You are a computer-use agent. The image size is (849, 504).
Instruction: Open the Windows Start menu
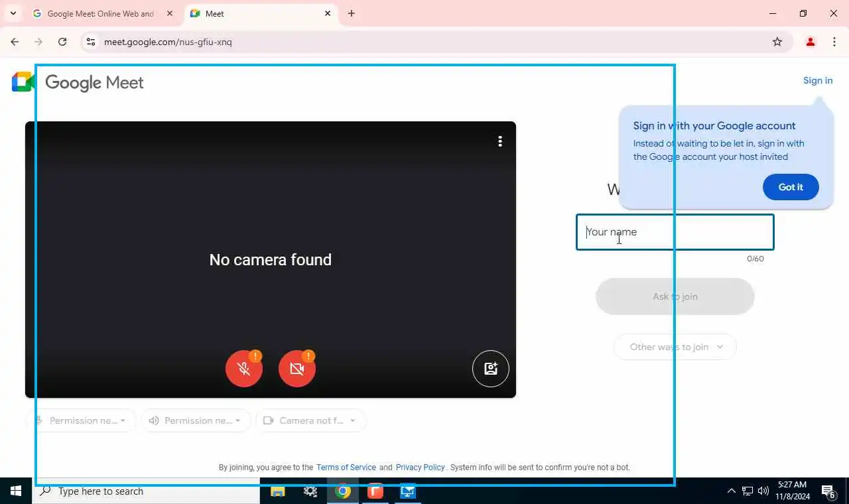coord(16,491)
